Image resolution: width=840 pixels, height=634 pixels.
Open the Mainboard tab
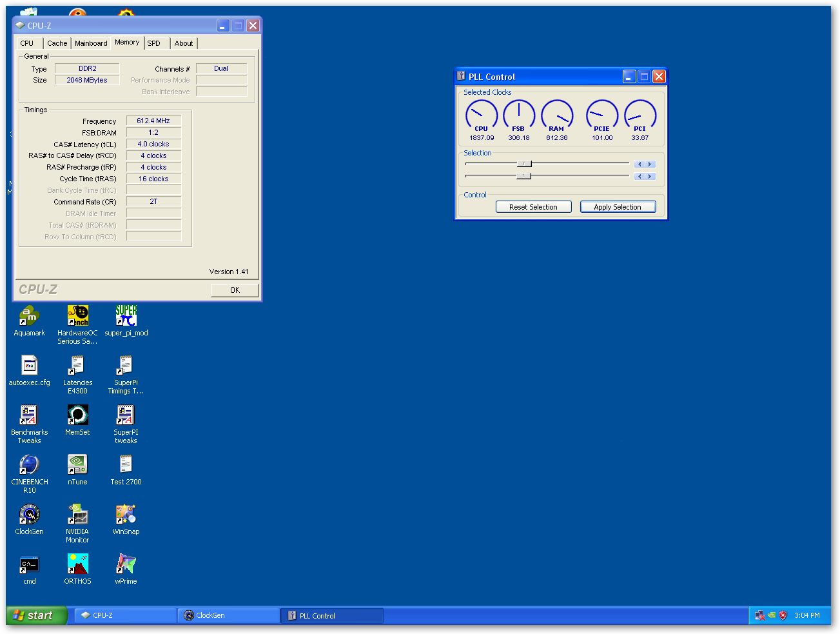pyautogui.click(x=91, y=43)
